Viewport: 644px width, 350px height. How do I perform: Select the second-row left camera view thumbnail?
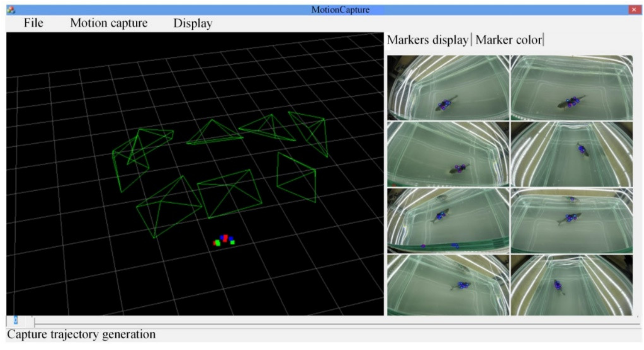click(x=448, y=154)
